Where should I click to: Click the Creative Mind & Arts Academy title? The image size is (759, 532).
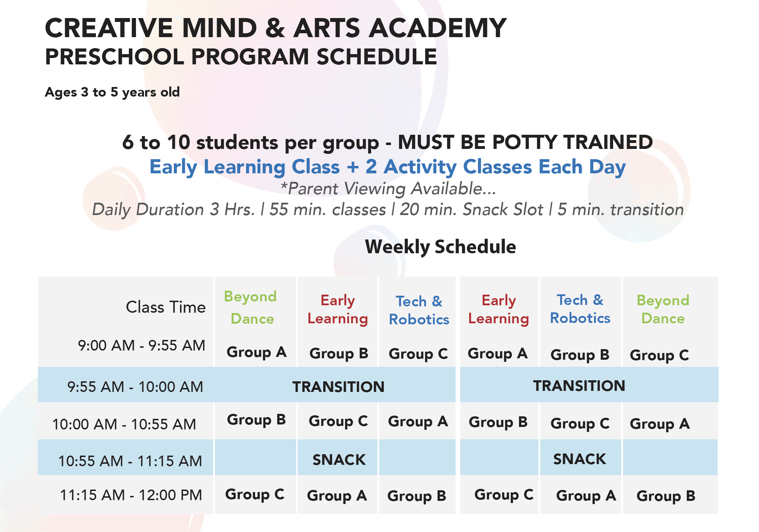click(x=276, y=28)
